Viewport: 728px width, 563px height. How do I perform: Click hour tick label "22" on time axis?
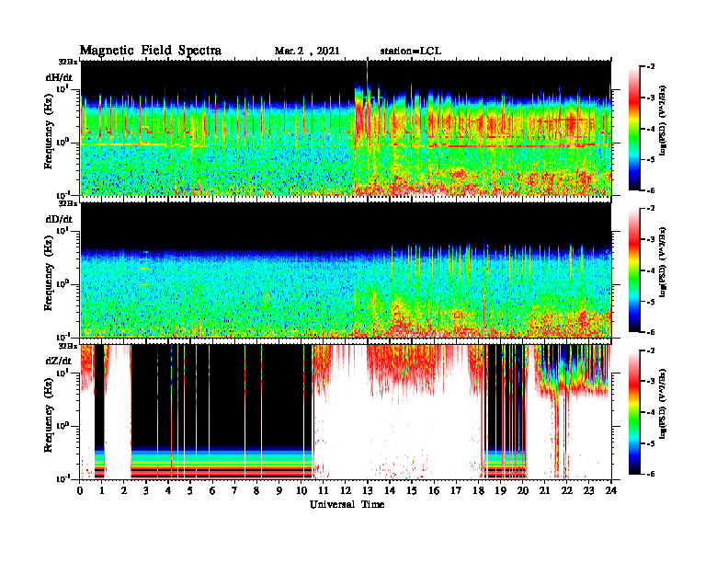pyautogui.click(x=566, y=490)
